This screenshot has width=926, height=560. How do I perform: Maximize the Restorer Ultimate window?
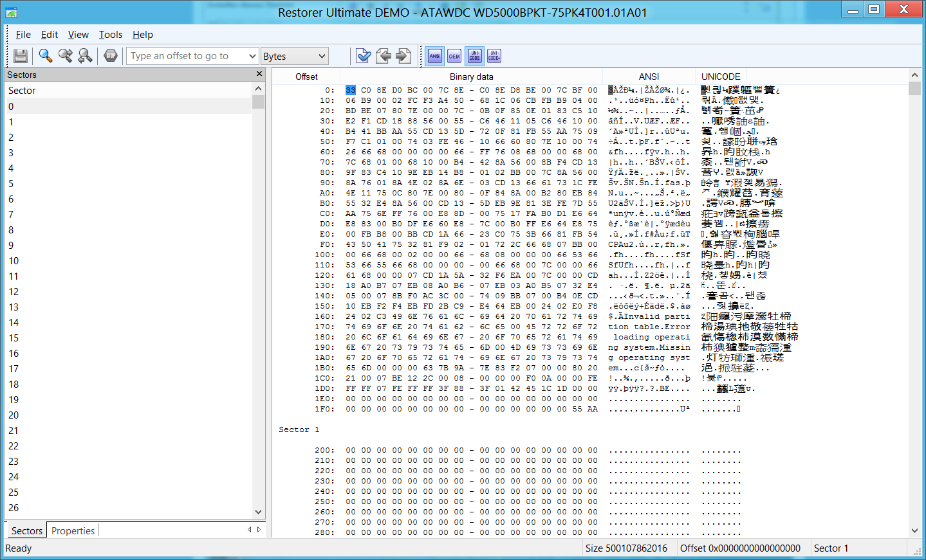(874, 10)
